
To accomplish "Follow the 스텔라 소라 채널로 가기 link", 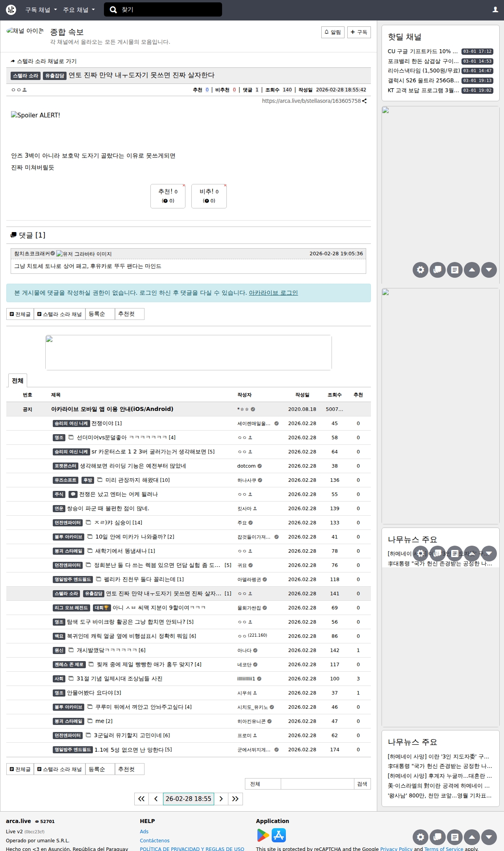I will [x=44, y=61].
